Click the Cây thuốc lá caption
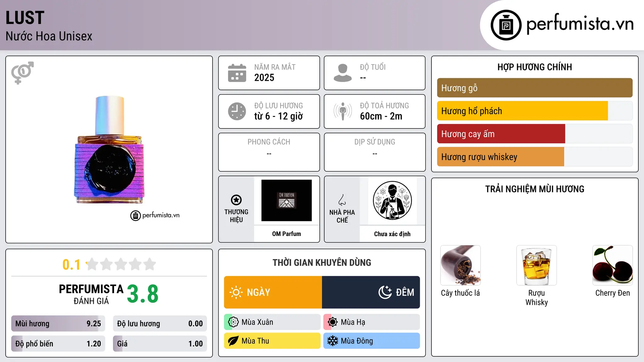The width and height of the screenshot is (644, 362). [x=460, y=293]
